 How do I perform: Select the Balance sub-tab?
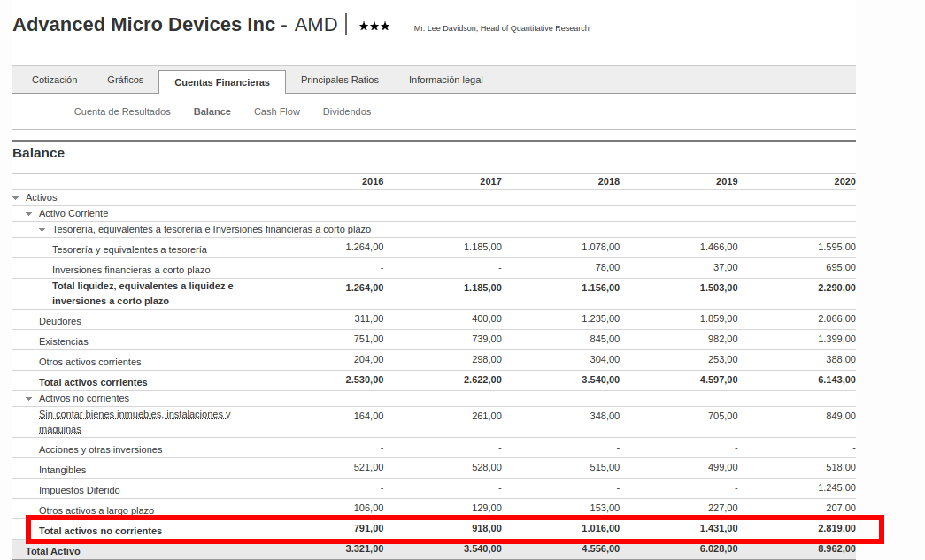click(x=212, y=111)
